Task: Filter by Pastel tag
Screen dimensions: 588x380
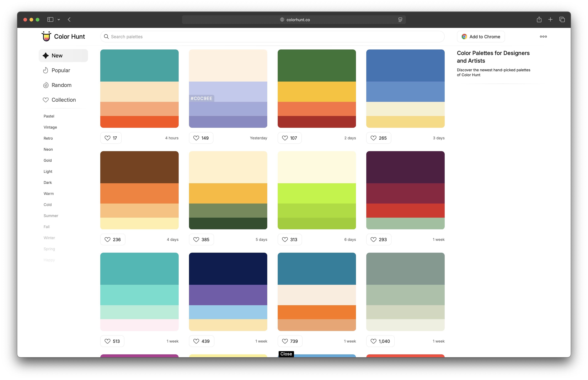Action: pos(49,116)
